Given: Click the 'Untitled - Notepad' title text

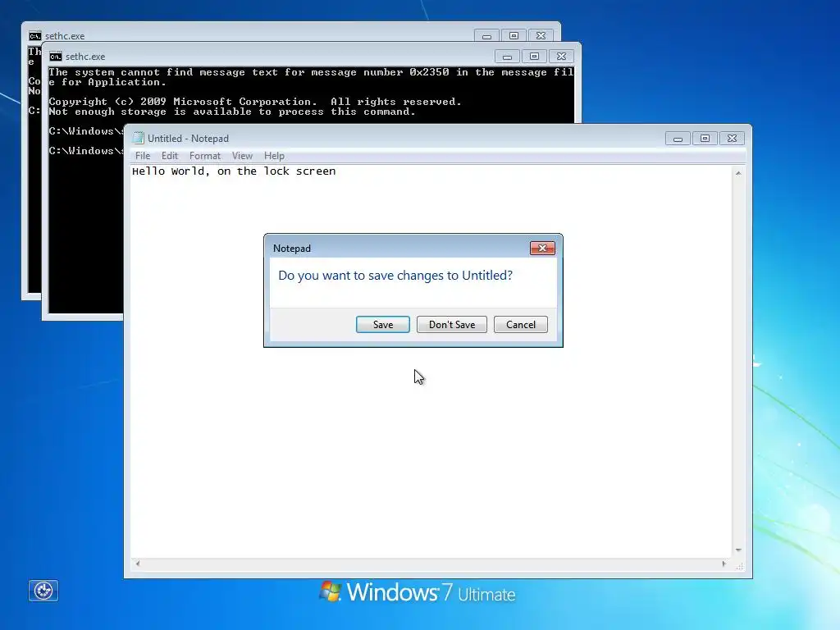Looking at the screenshot, I should pos(188,139).
